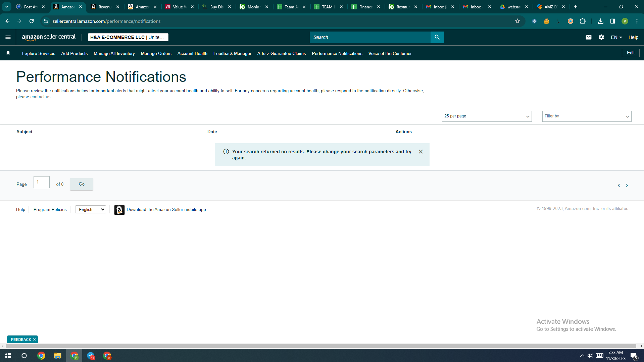Open A-to-z Guarantee Claims
644x362 pixels.
click(282, 53)
